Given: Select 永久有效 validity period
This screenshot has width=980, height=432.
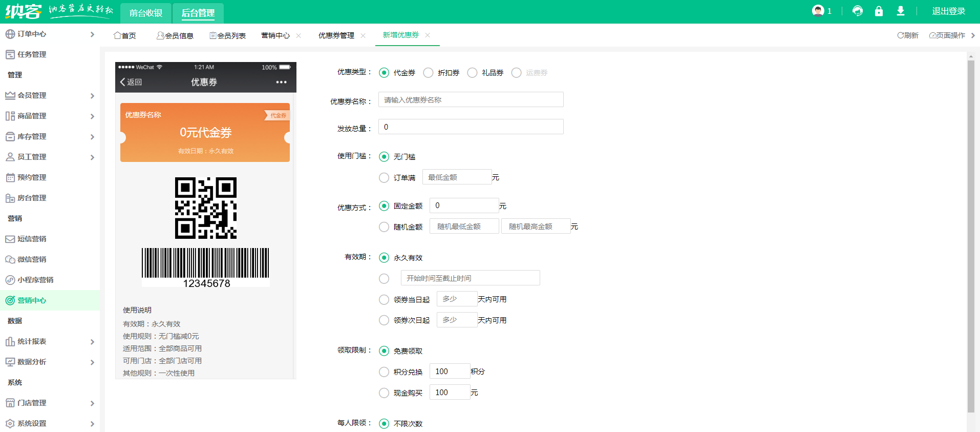Looking at the screenshot, I should coord(384,257).
